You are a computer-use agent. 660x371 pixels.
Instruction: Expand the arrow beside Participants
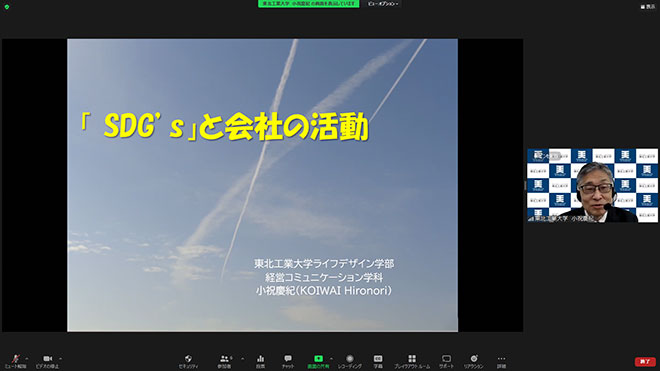pos(242,359)
